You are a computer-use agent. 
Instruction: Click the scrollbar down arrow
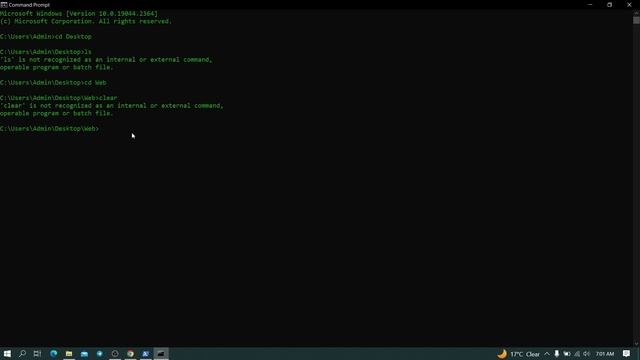(636, 344)
